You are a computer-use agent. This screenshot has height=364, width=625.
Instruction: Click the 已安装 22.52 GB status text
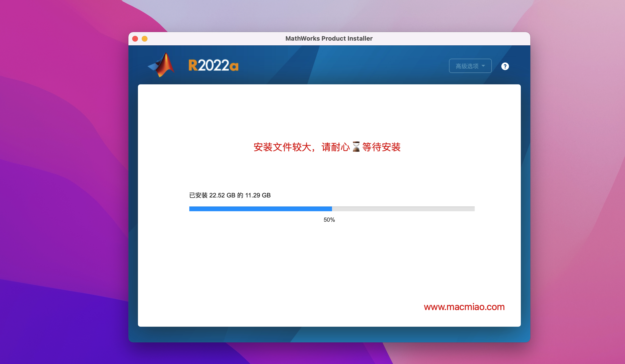pyautogui.click(x=212, y=195)
